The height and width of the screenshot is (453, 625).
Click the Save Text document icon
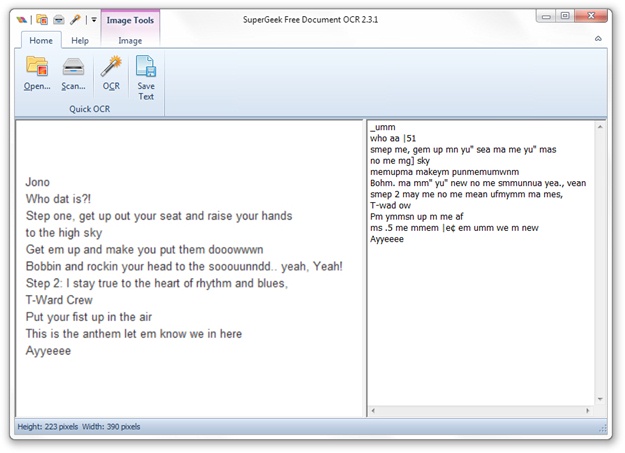[x=146, y=66]
